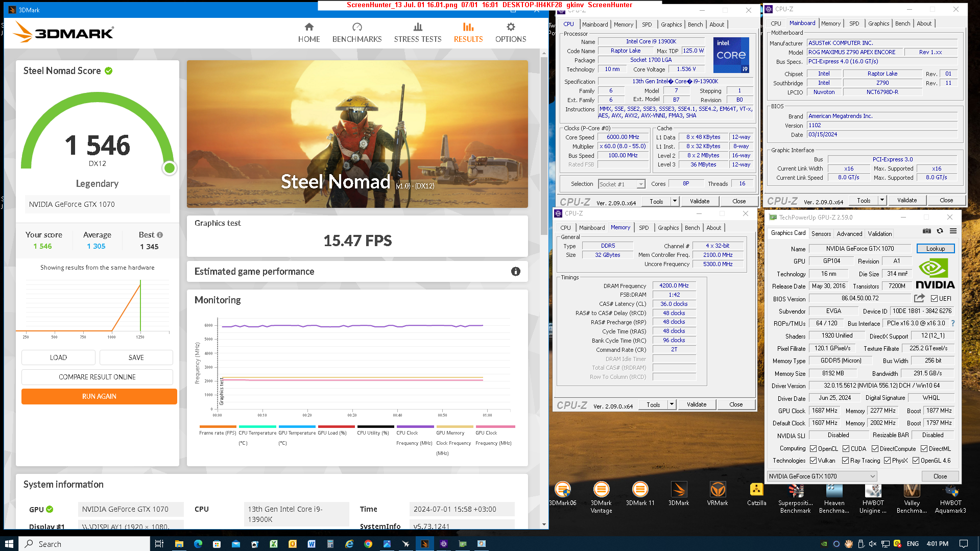Click the LOAD button in 3DMark
Screen dimensions: 980x551
(58, 357)
